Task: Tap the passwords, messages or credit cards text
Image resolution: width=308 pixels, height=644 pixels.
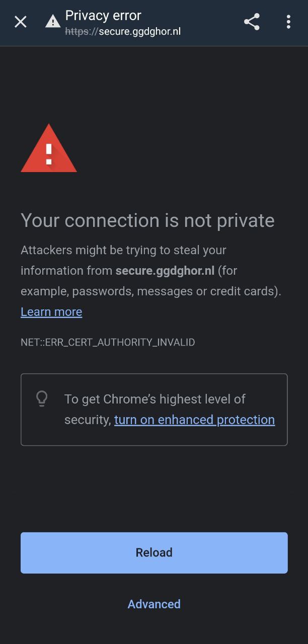Action: (175, 291)
